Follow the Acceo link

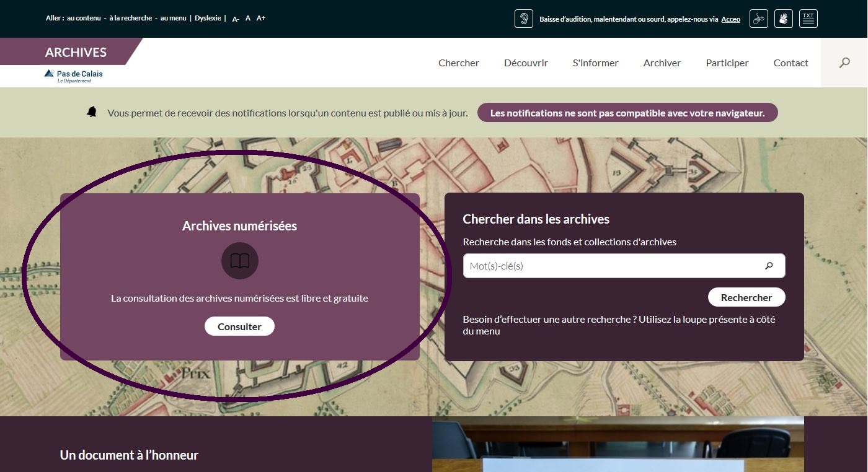(x=730, y=19)
